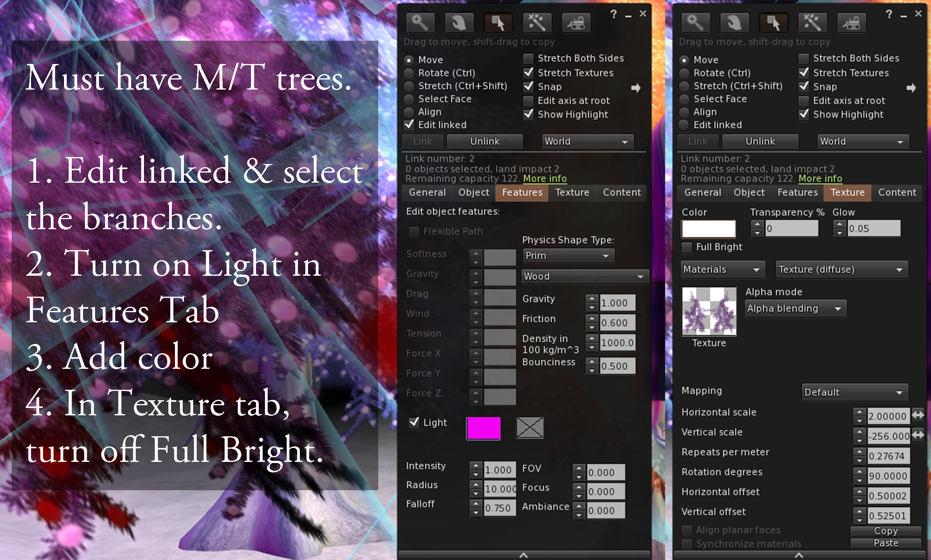The height and width of the screenshot is (560, 931).
Task: Open help question mark in right panel
Action: click(x=889, y=14)
